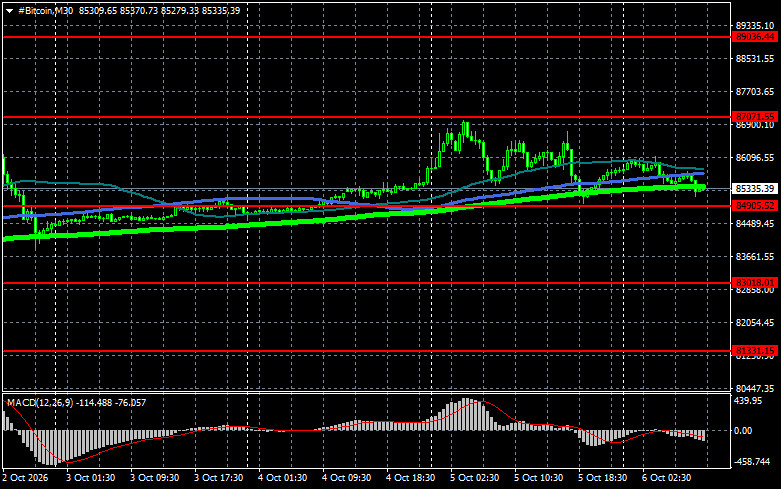Viewport: 781px width, 489px height.
Task: Open the chart dropdown arrow beside #Bitcoin
Action: 9,11
